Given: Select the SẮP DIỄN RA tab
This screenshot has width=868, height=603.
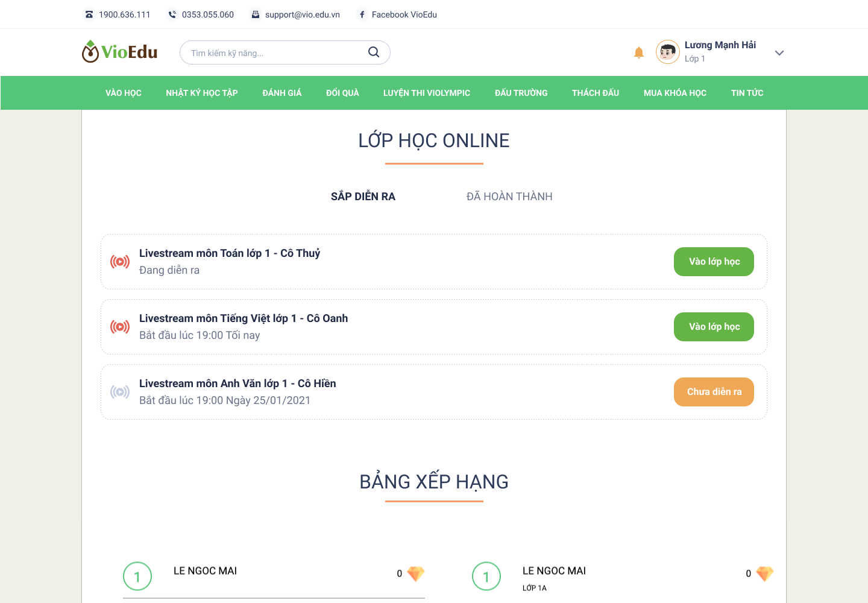Looking at the screenshot, I should click(363, 196).
